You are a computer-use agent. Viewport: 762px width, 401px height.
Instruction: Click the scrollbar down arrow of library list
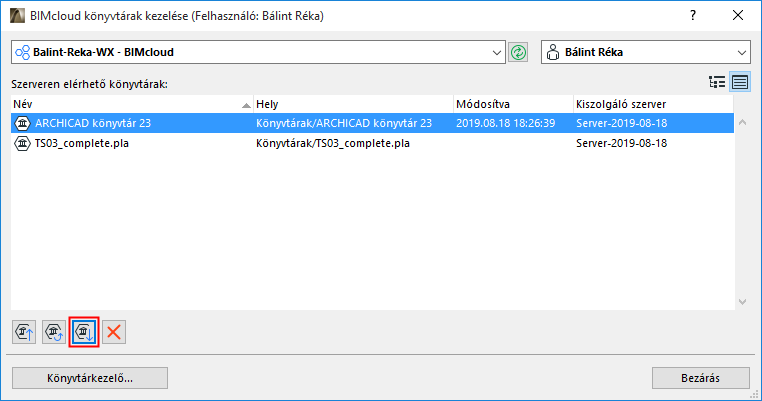coord(742,302)
